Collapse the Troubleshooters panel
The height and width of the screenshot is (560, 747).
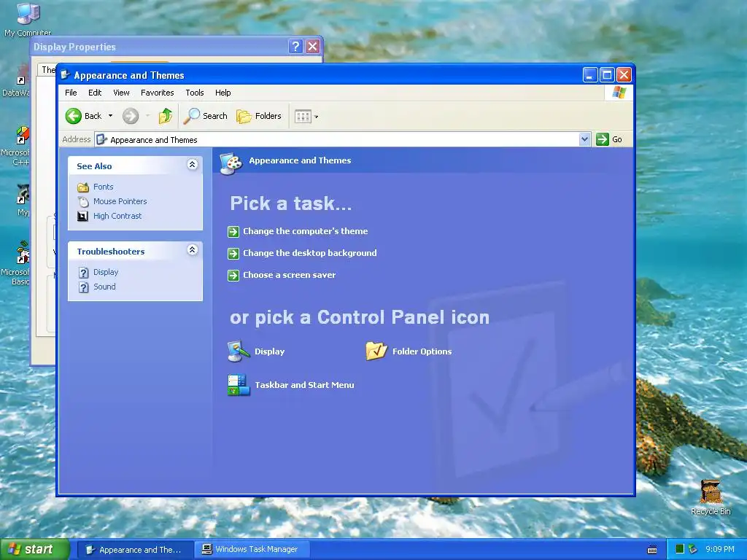[192, 250]
